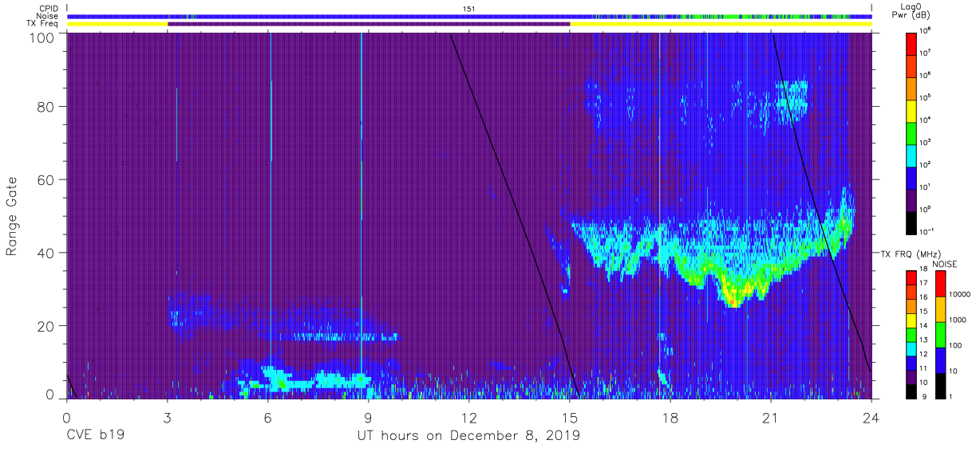Screen dimensions: 980x452
Task: Click the yellow 1000–10000 NOISE legend swatch
Action: point(940,309)
